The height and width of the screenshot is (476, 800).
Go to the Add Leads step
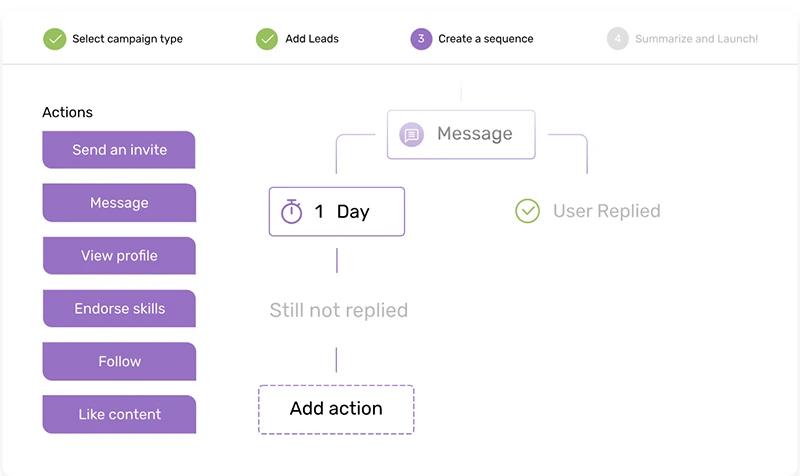click(312, 39)
